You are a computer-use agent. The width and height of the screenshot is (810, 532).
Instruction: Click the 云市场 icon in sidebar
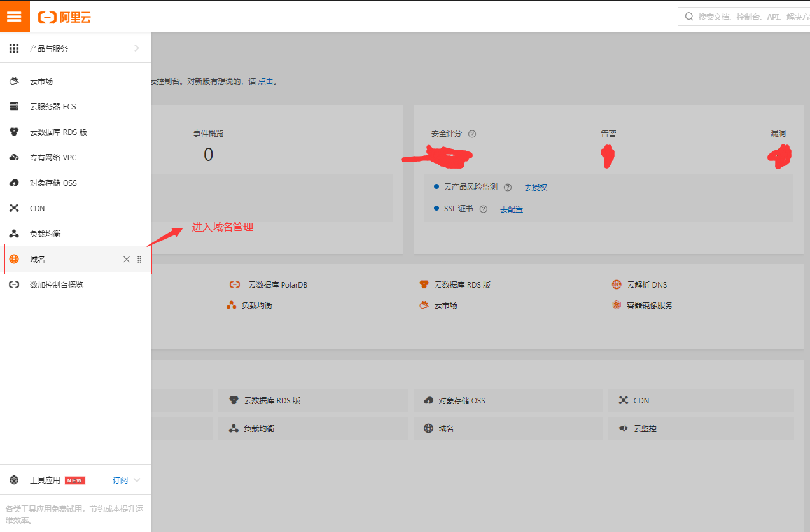(x=14, y=81)
